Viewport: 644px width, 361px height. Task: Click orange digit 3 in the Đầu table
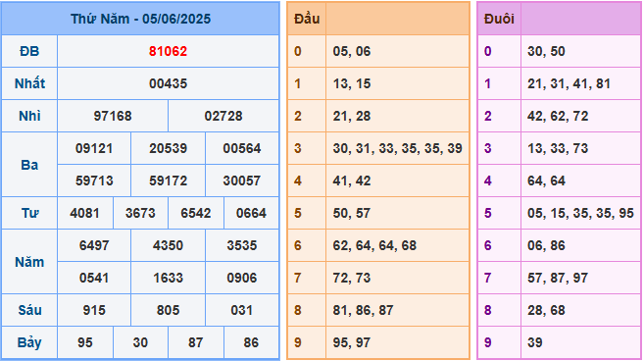pyautogui.click(x=298, y=148)
